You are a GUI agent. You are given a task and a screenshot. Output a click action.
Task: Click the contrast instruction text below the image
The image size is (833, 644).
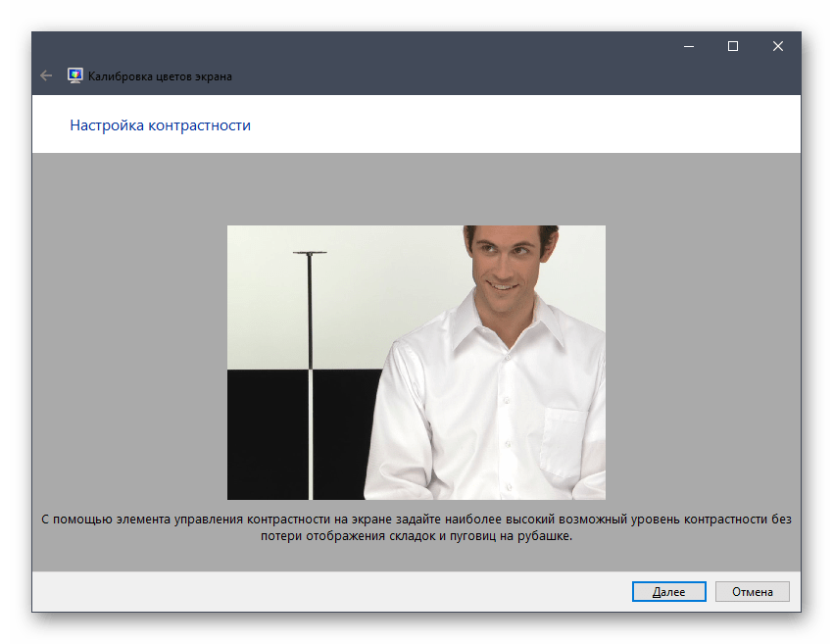[x=416, y=527]
